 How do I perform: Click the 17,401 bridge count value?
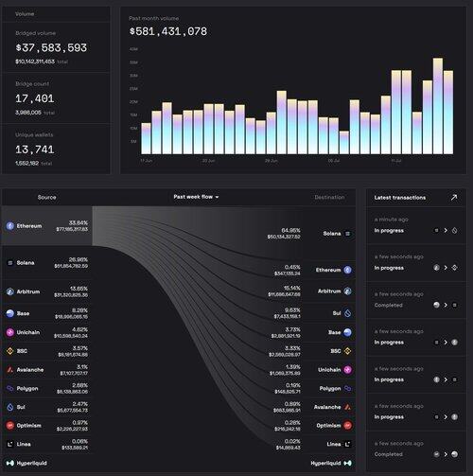[35, 98]
